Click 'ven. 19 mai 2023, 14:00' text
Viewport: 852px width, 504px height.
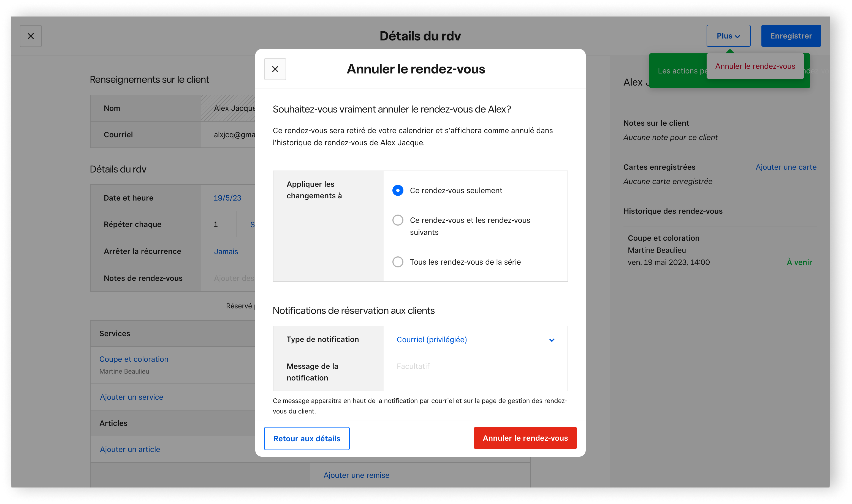tap(669, 262)
